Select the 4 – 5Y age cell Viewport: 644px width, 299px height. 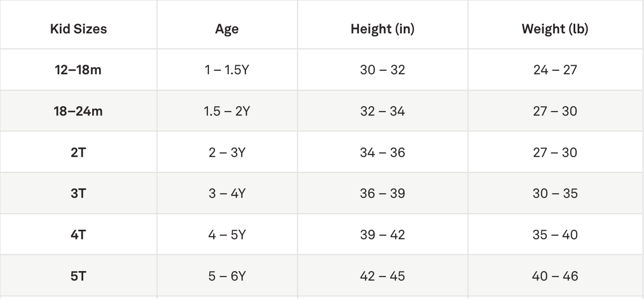227,235
